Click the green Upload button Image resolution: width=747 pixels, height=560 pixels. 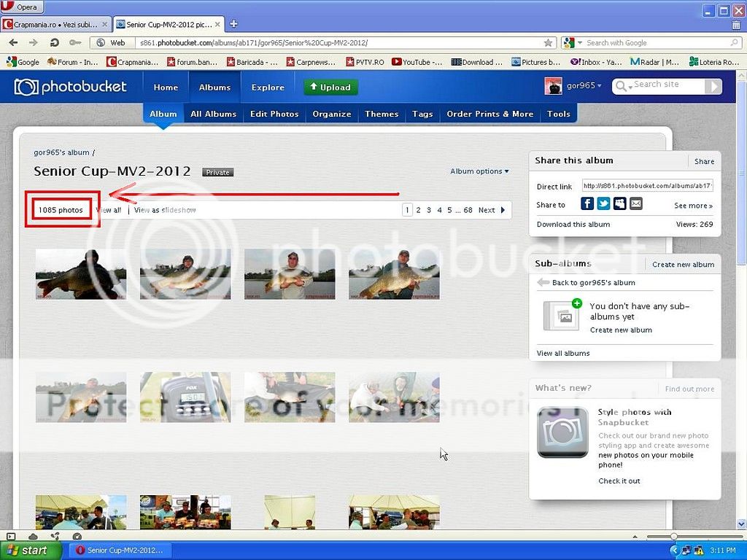(330, 87)
